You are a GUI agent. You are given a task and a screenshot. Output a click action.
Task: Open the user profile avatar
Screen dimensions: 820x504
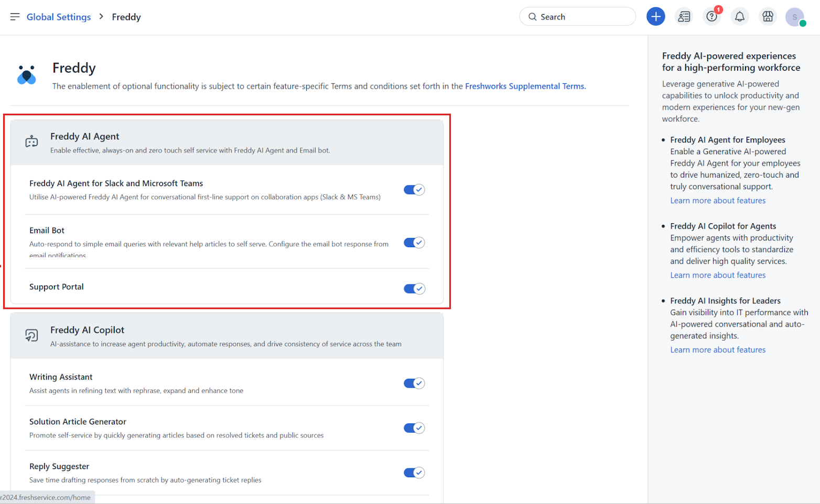click(x=795, y=17)
